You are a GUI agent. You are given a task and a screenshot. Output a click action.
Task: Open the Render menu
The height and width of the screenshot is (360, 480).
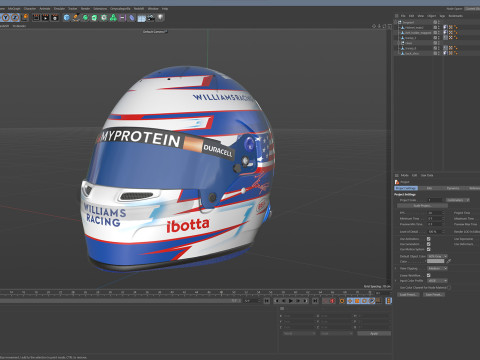pos(85,9)
